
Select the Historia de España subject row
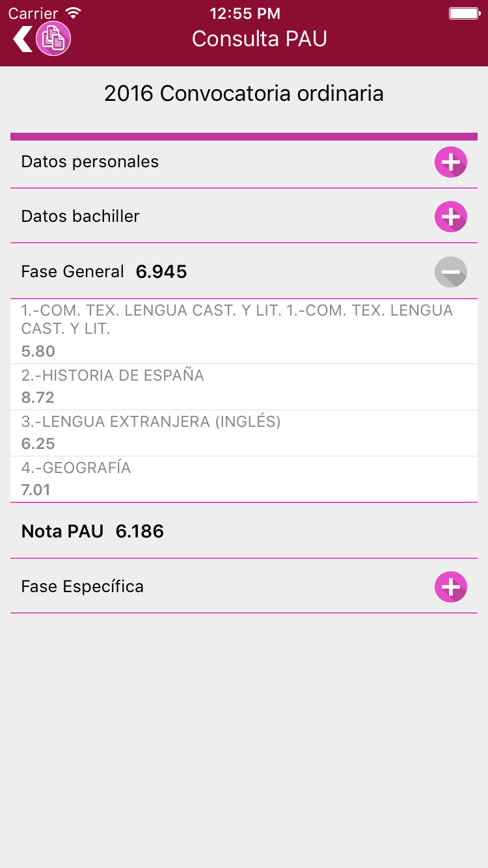coord(243,387)
